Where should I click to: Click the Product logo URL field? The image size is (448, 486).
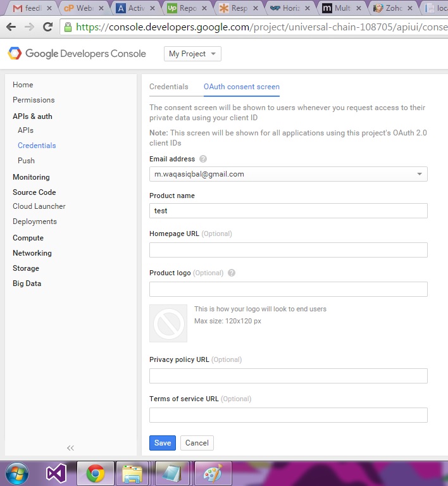pos(289,289)
